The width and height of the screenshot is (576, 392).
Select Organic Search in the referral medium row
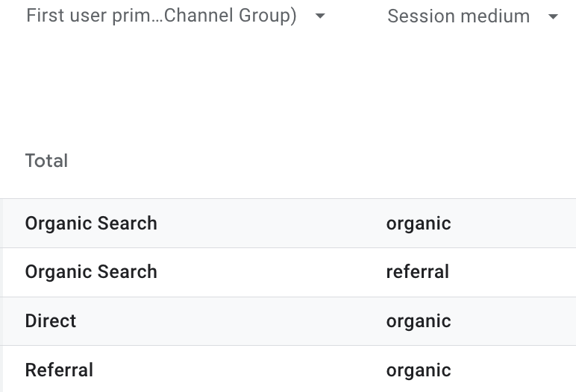[x=91, y=272]
